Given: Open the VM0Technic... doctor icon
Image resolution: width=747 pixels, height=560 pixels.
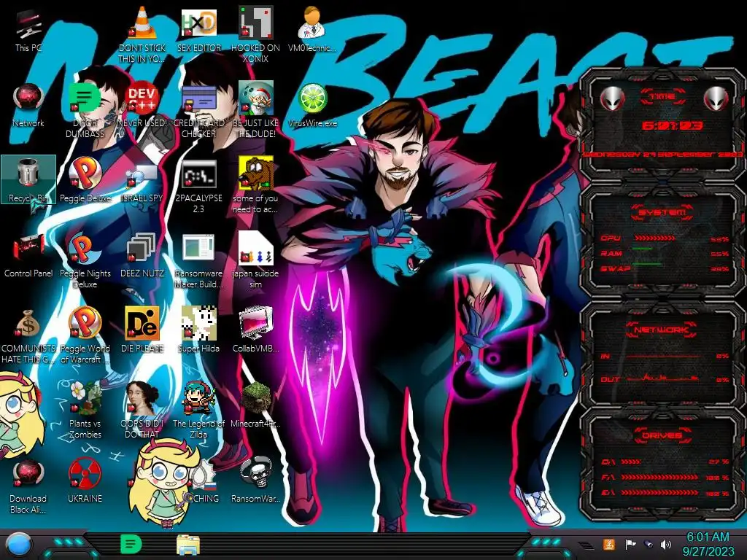Looking at the screenshot, I should [x=312, y=23].
